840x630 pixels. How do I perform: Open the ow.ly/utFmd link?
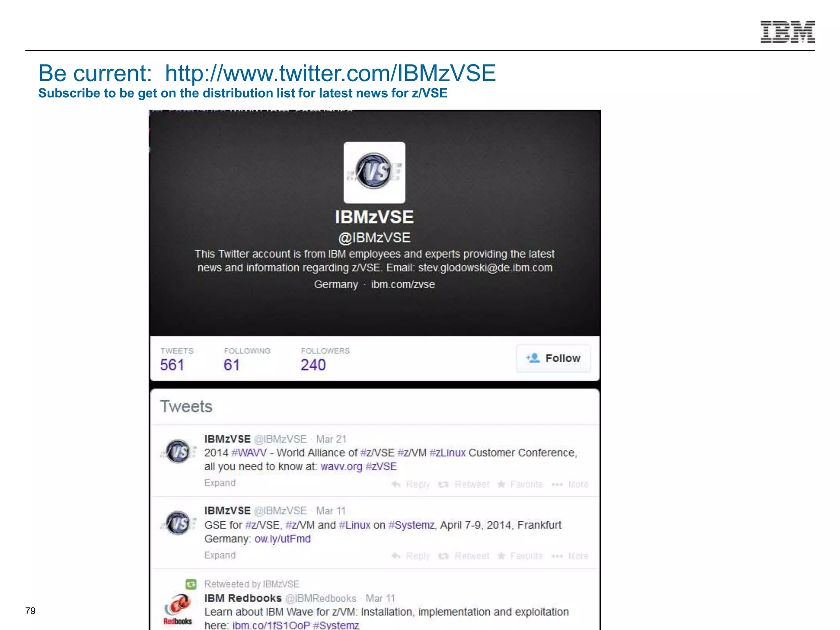point(283,539)
